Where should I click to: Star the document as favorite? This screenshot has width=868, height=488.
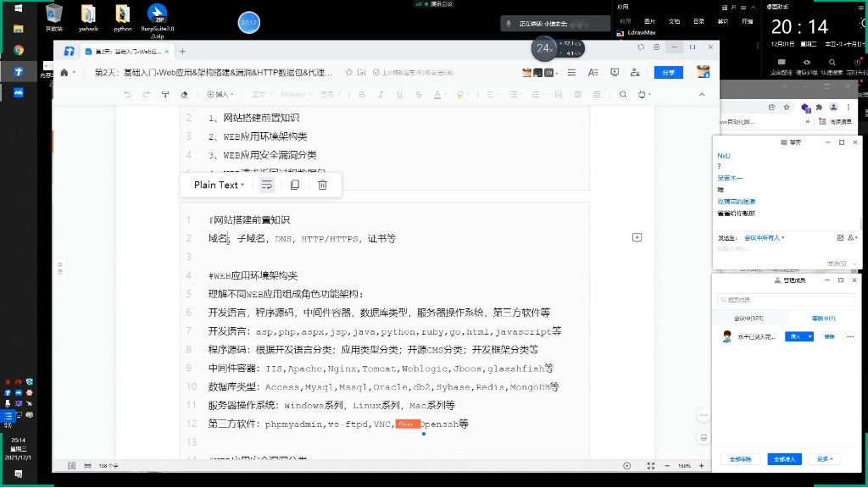click(348, 73)
